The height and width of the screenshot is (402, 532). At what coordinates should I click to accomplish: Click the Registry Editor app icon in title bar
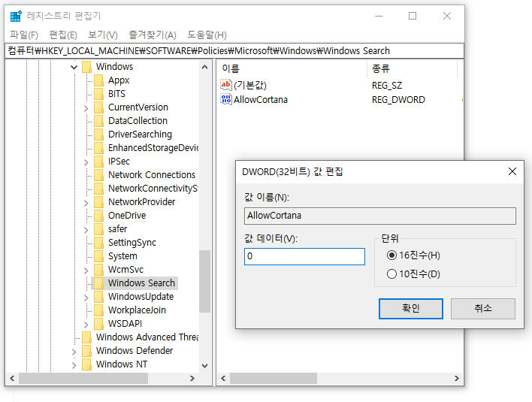pos(16,16)
